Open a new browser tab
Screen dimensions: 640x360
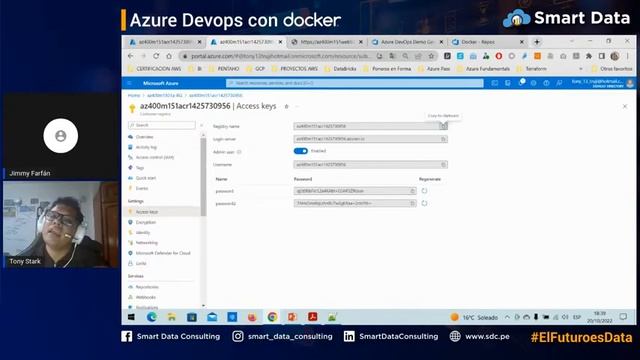pos(537,42)
